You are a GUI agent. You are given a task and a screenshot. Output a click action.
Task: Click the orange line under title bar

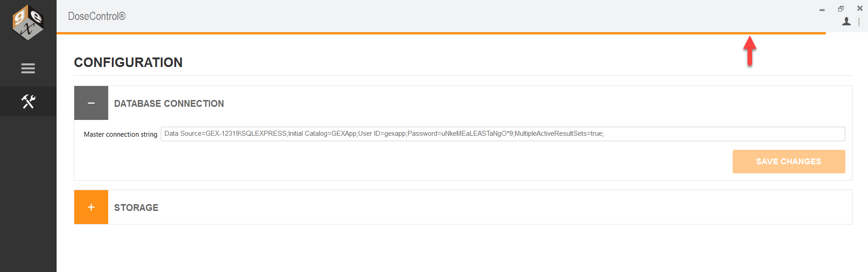[441, 33]
